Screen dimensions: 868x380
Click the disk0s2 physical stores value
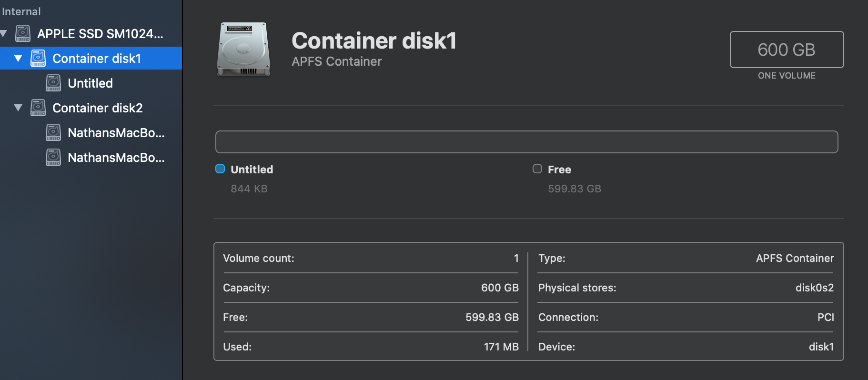814,288
